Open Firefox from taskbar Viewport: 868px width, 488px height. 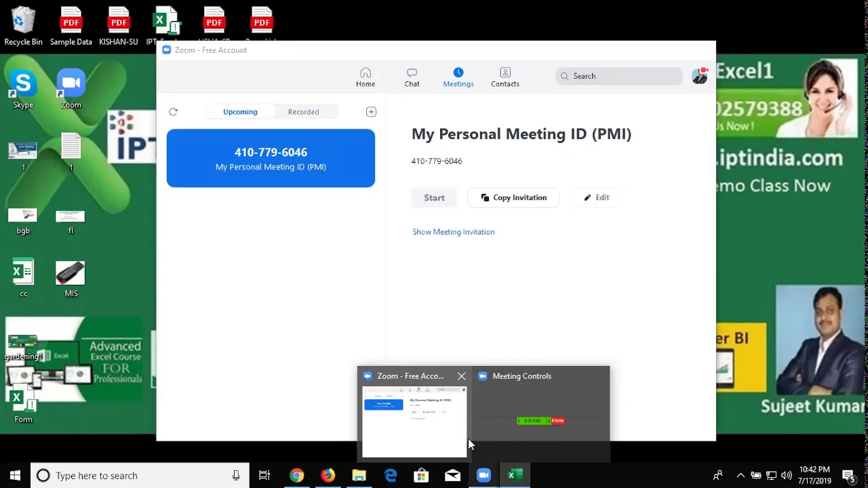(328, 475)
